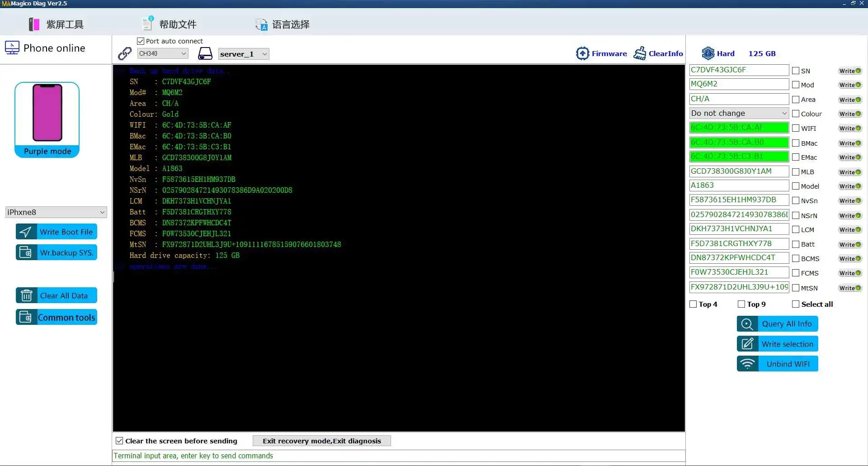The height and width of the screenshot is (466, 868).
Task: Toggle Clear the screen before sending
Action: click(119, 441)
